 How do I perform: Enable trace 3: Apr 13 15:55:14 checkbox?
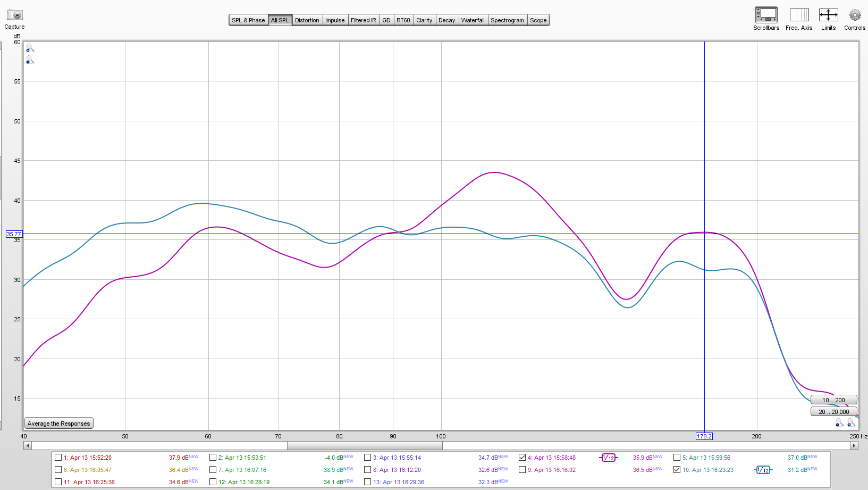coord(368,458)
